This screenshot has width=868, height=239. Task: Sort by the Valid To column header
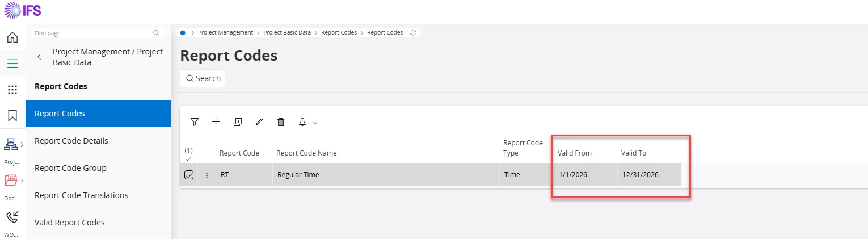(x=634, y=153)
